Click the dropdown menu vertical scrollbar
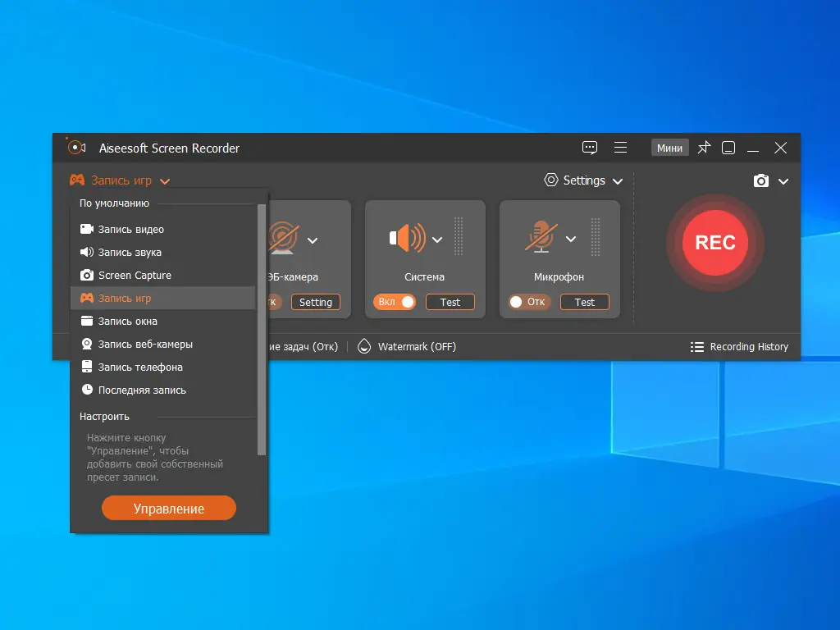This screenshot has width=840, height=630. click(262, 329)
